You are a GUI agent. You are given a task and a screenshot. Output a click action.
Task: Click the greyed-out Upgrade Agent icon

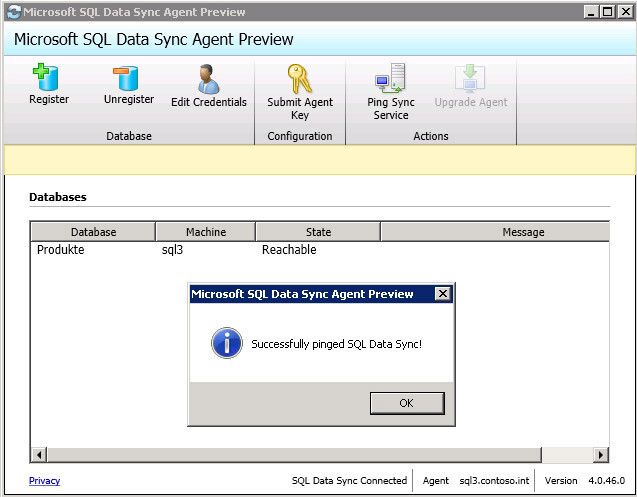(x=470, y=78)
